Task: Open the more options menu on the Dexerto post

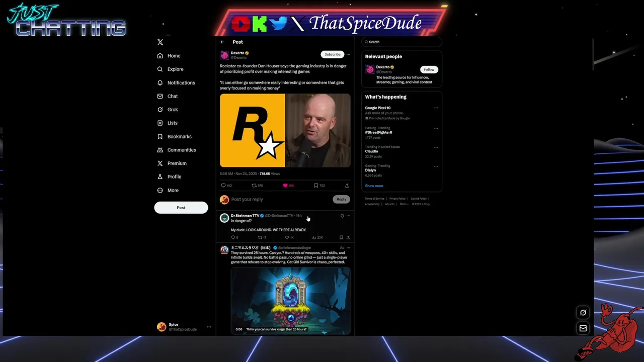Action: pyautogui.click(x=348, y=54)
